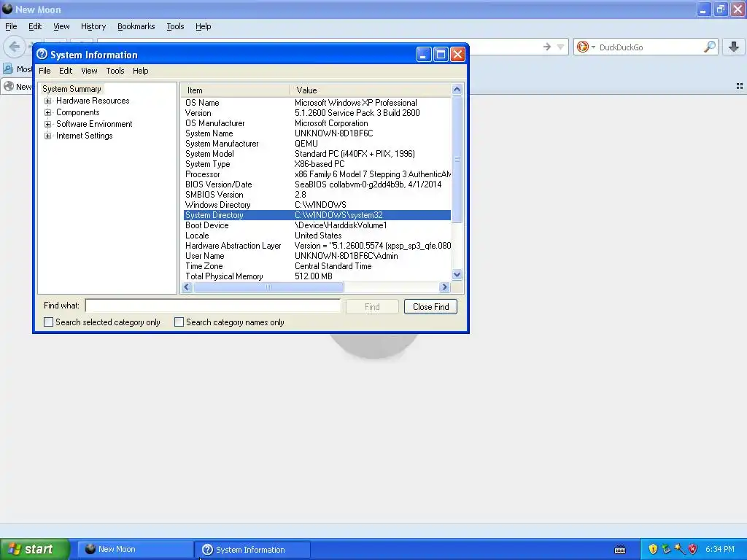Open the New Moon Tools menu

pyautogui.click(x=175, y=27)
